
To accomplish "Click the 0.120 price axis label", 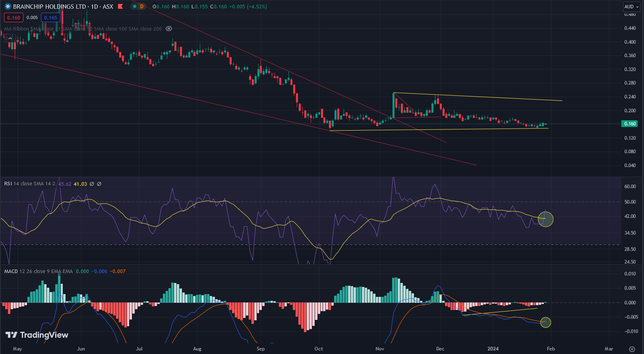I will (x=630, y=138).
